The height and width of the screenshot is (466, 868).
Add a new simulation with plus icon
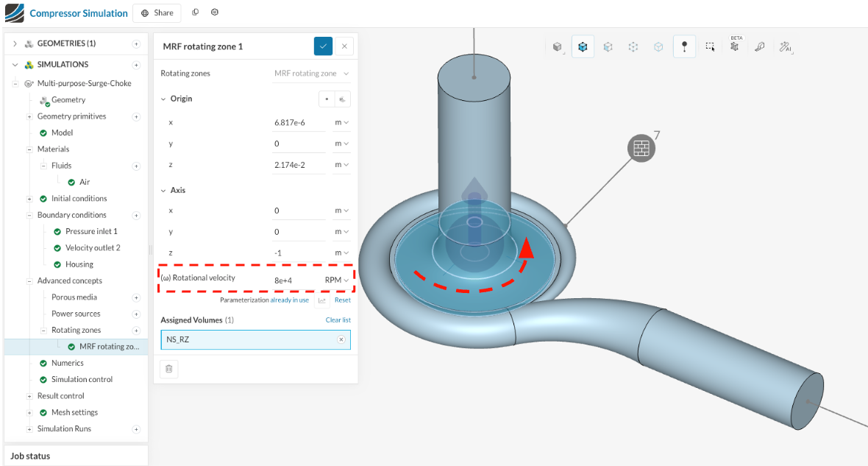pyautogui.click(x=136, y=65)
